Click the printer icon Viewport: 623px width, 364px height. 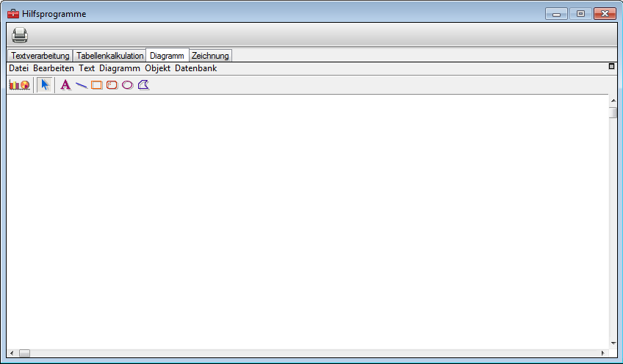point(20,34)
